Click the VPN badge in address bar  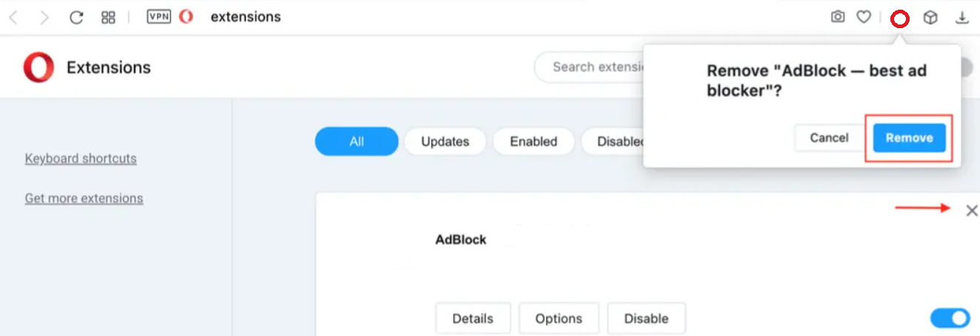(x=159, y=17)
